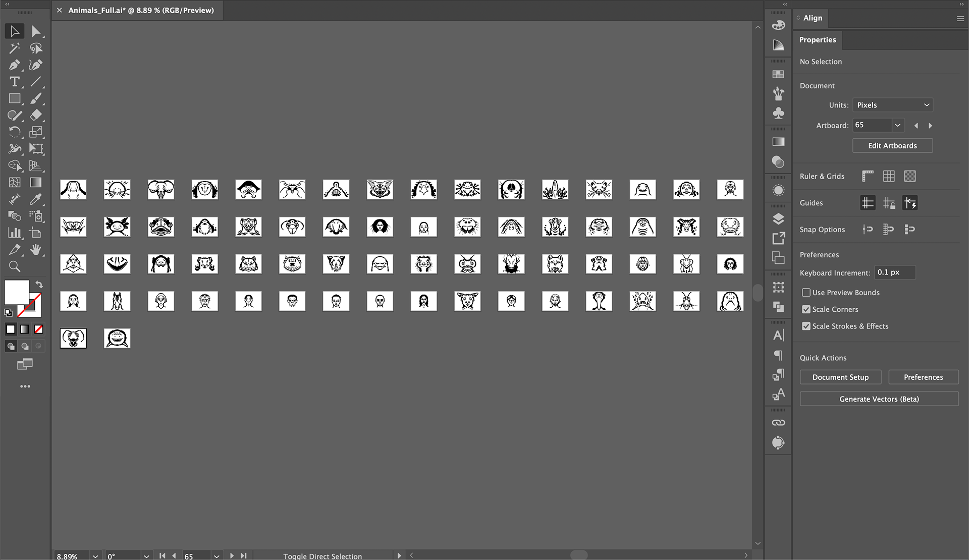Pick the Magic Wand tool

[x=14, y=48]
